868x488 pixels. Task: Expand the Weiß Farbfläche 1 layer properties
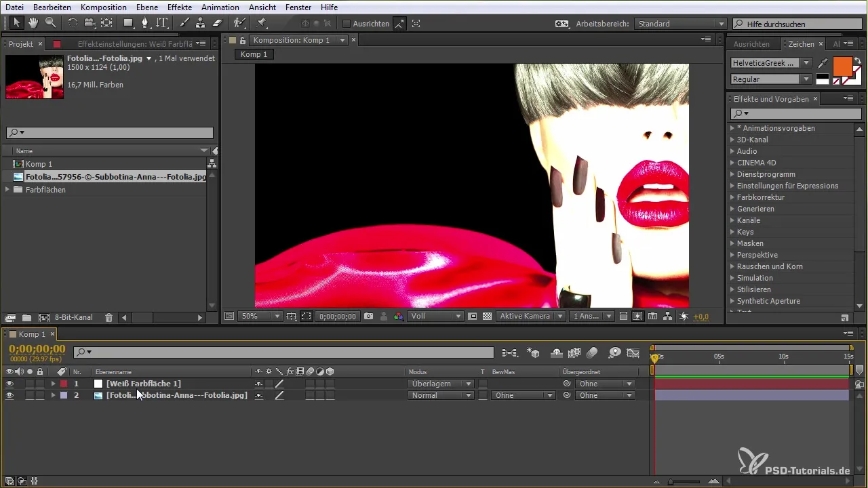point(53,384)
